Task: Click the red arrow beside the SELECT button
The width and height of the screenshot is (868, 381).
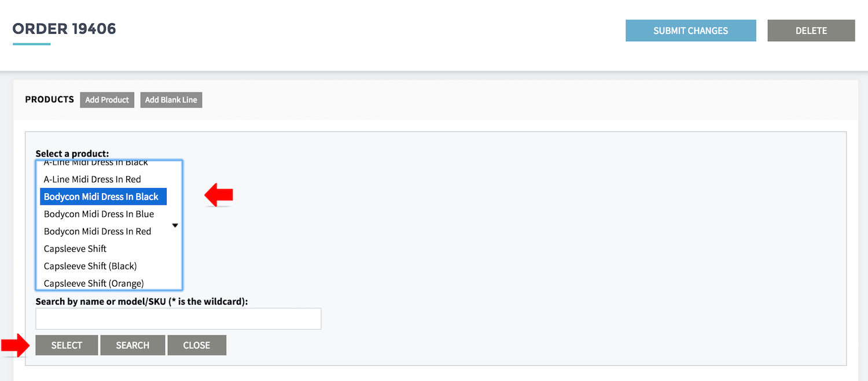Action: [14, 345]
